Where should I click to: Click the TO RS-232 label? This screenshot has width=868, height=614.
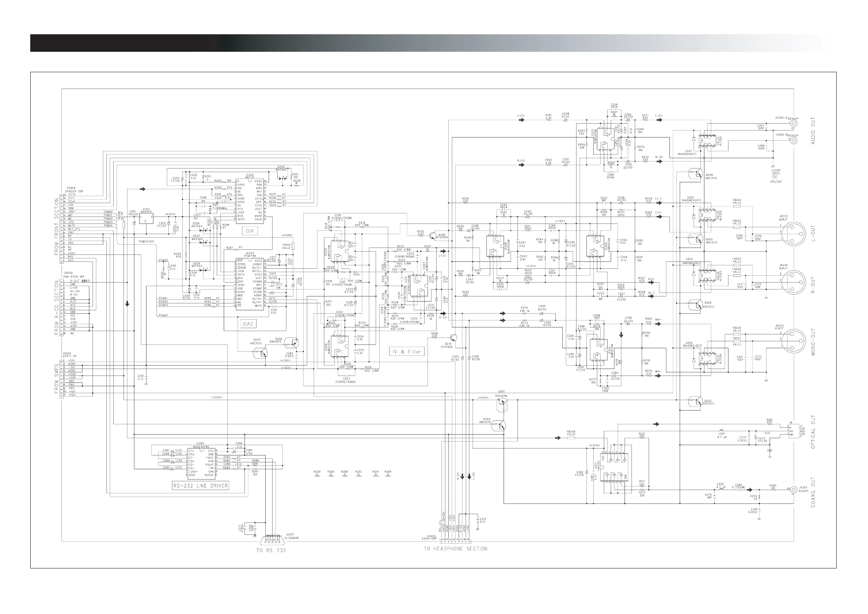(271, 550)
